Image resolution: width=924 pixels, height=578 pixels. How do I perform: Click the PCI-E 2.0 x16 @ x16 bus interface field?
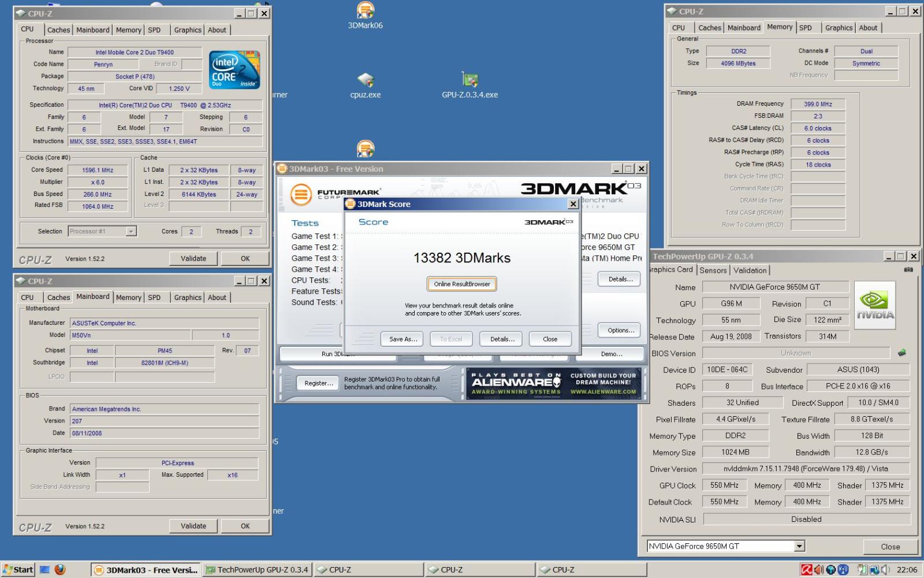(858, 386)
